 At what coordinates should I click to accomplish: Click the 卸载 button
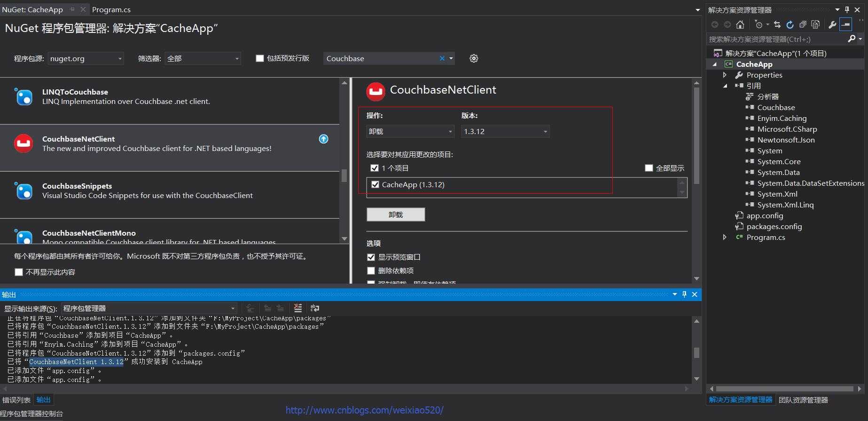(x=396, y=214)
